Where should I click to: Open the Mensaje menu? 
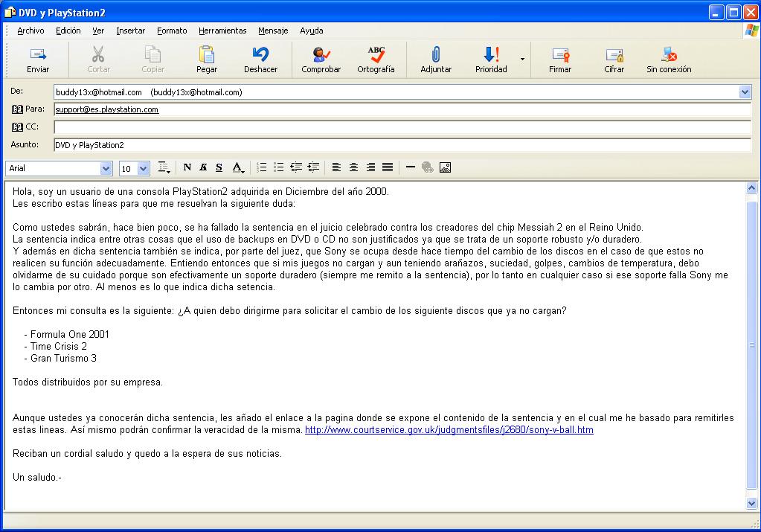(273, 31)
